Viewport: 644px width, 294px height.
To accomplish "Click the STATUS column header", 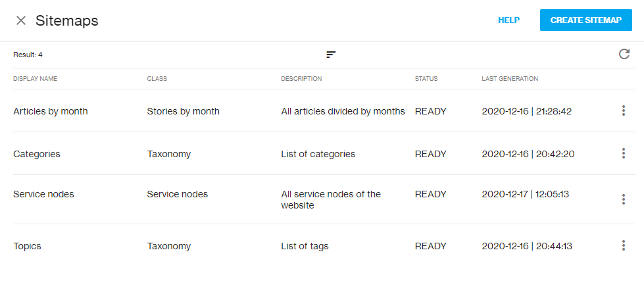I will [426, 79].
